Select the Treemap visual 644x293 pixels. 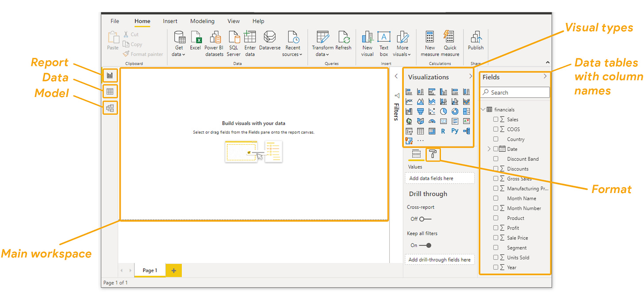point(466,112)
